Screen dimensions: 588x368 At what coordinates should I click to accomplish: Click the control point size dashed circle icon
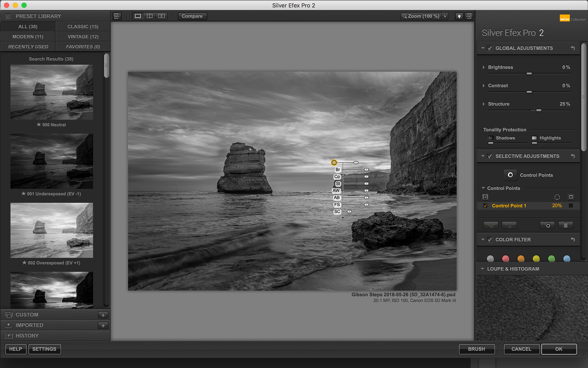click(557, 197)
